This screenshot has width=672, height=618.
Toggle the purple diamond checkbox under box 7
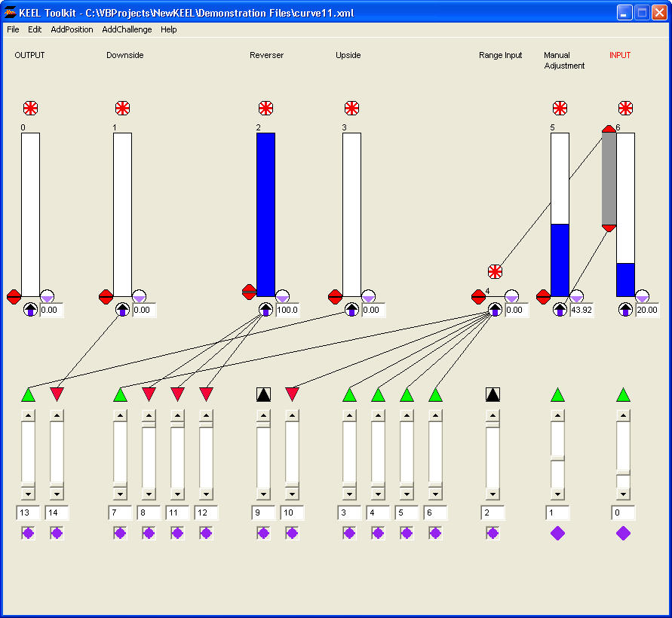(120, 533)
